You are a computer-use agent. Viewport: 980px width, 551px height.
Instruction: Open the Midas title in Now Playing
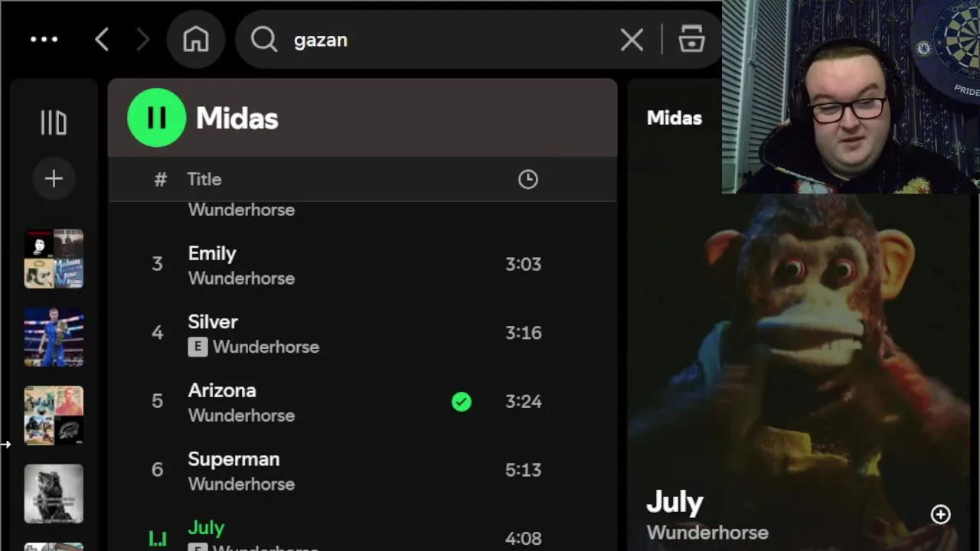coord(675,118)
